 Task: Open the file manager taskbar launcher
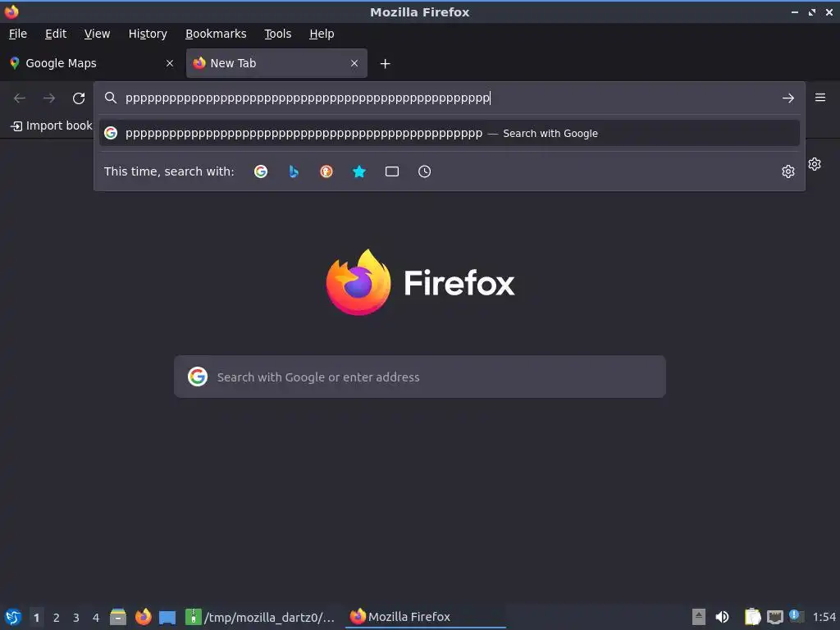pos(118,617)
